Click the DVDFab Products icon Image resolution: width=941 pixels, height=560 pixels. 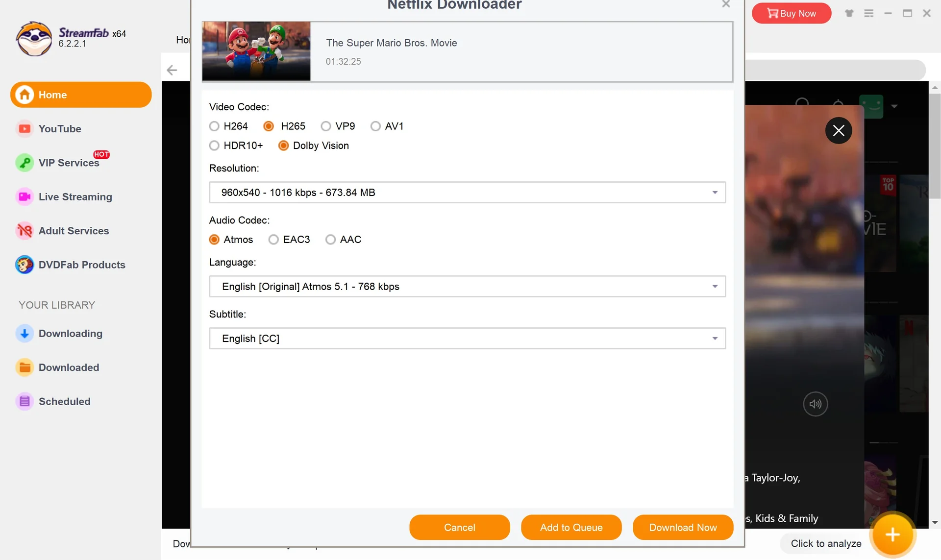pos(25,265)
